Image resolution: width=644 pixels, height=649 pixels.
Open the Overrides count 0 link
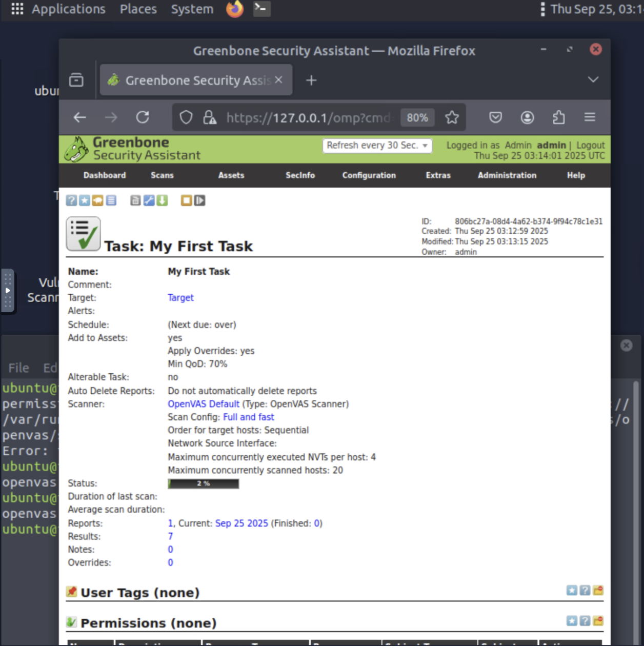[170, 563]
